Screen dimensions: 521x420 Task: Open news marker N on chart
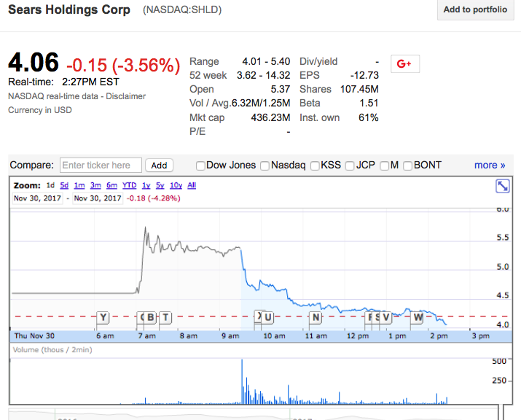coord(316,318)
